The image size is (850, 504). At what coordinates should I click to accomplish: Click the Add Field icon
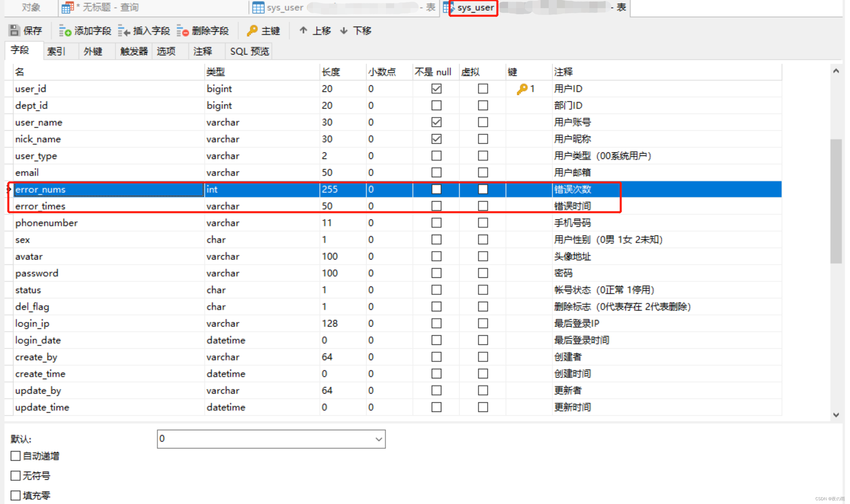(x=64, y=30)
